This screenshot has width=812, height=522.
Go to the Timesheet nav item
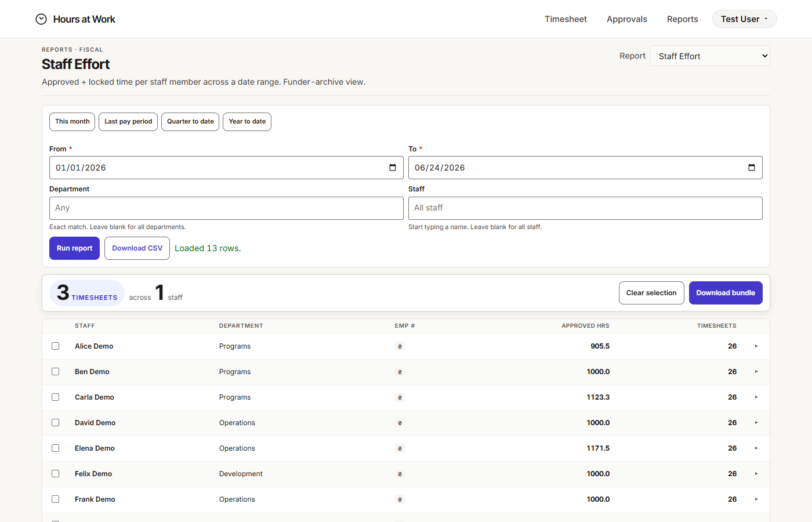coord(565,19)
